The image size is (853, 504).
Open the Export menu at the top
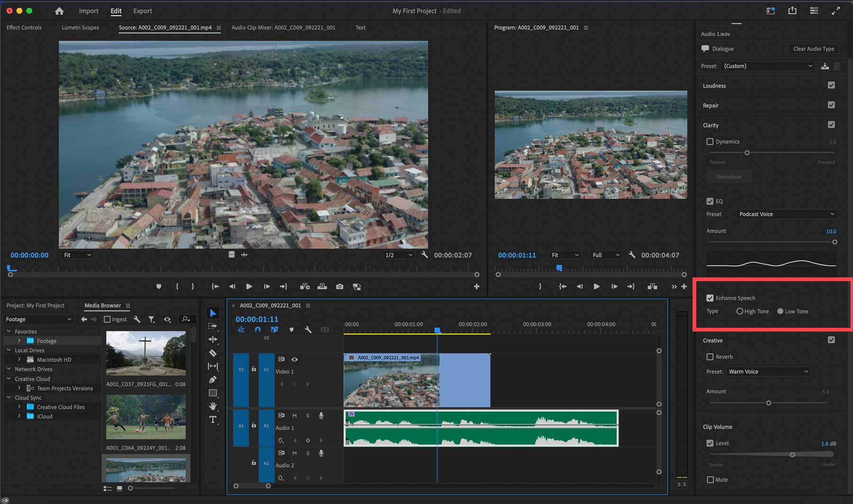click(x=142, y=10)
